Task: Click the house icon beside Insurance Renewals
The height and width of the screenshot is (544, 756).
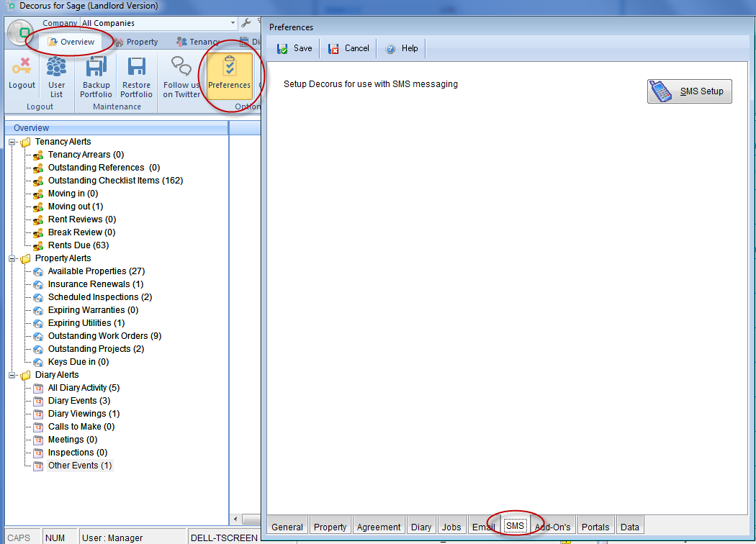Action: (38, 285)
